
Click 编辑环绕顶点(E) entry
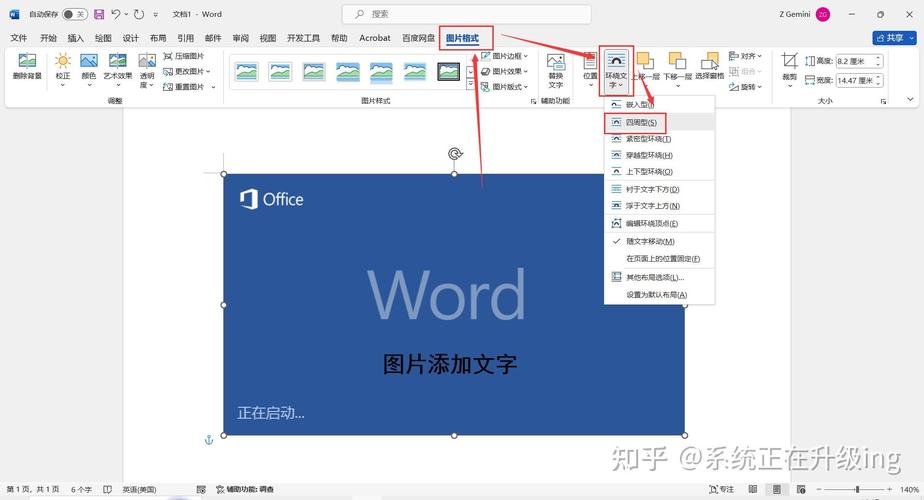pos(659,223)
